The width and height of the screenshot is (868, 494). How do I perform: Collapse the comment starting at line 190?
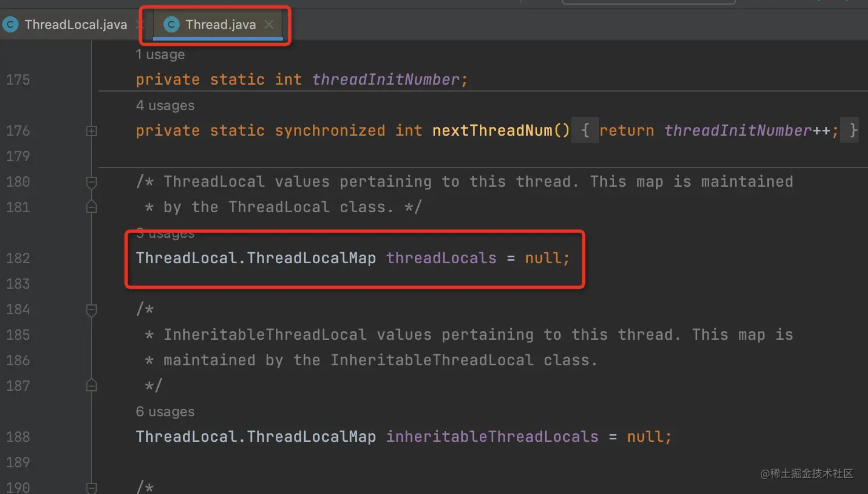(92, 488)
